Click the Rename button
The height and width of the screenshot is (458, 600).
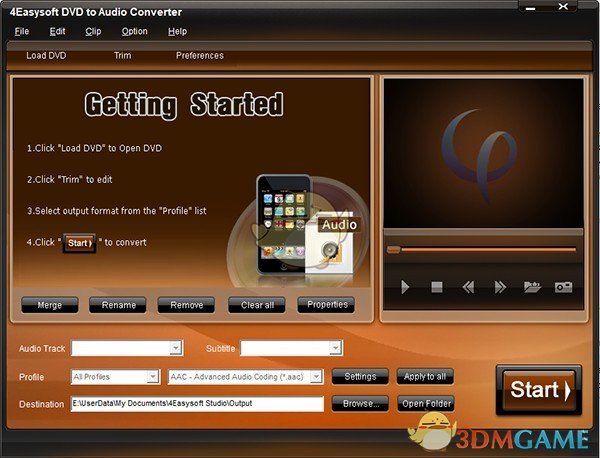coord(118,305)
